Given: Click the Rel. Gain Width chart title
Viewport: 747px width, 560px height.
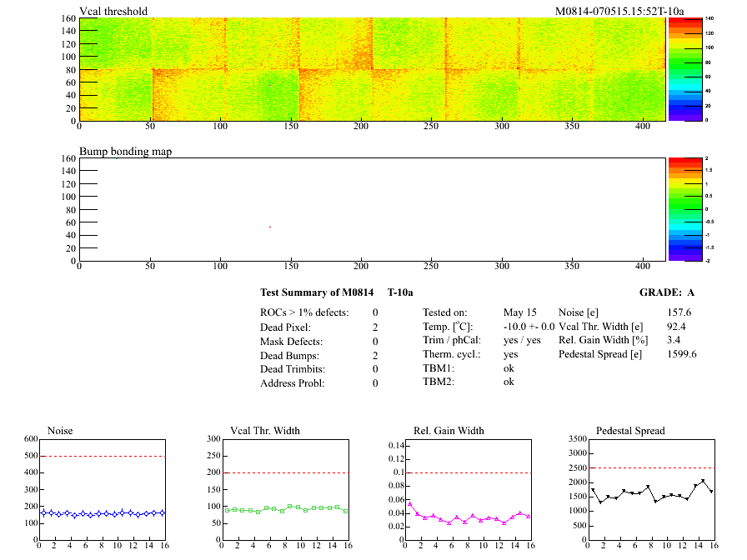Looking at the screenshot, I should click(449, 431).
